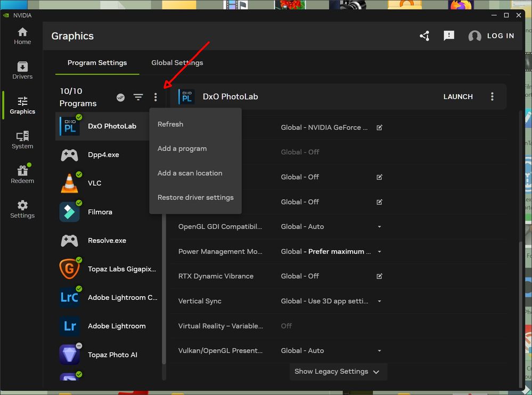This screenshot has width=532, height=395.
Task: Select the Topaz Labs Gigapixel icon
Action: click(70, 269)
